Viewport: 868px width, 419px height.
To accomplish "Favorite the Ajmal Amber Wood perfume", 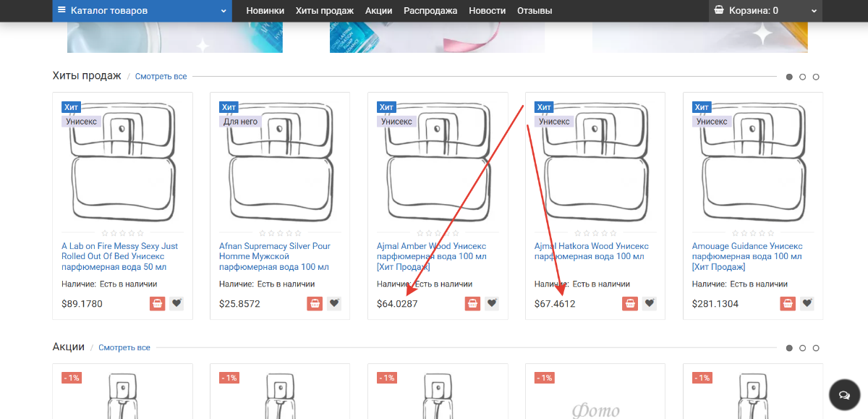I will [x=492, y=303].
